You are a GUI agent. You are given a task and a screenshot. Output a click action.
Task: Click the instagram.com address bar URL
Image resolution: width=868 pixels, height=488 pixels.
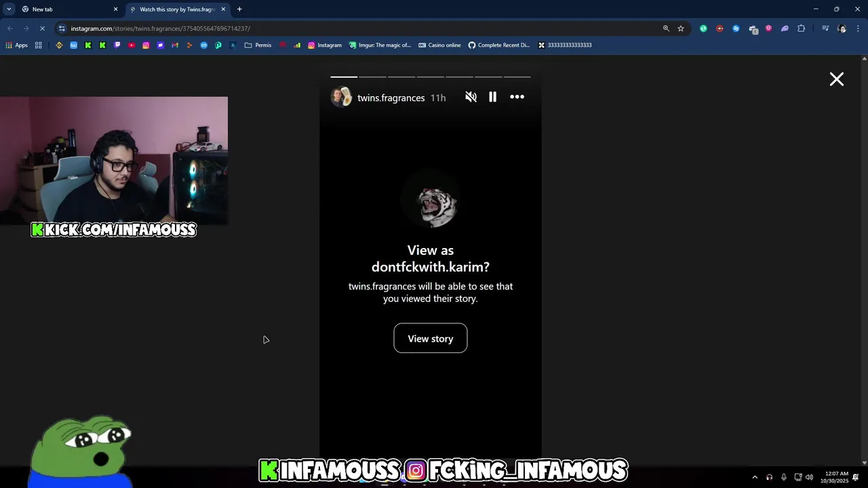tap(161, 28)
